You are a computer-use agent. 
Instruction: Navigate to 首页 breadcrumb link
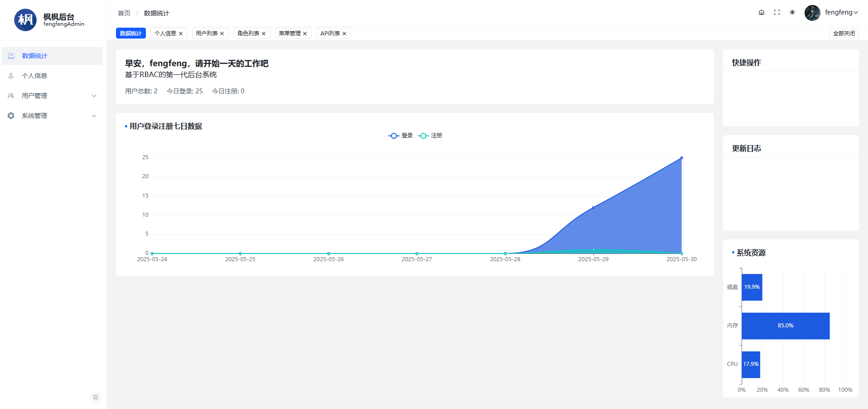(124, 13)
